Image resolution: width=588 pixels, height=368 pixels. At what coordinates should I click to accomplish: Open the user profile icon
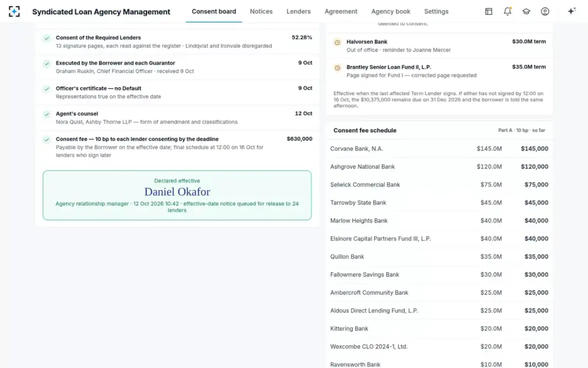[545, 11]
